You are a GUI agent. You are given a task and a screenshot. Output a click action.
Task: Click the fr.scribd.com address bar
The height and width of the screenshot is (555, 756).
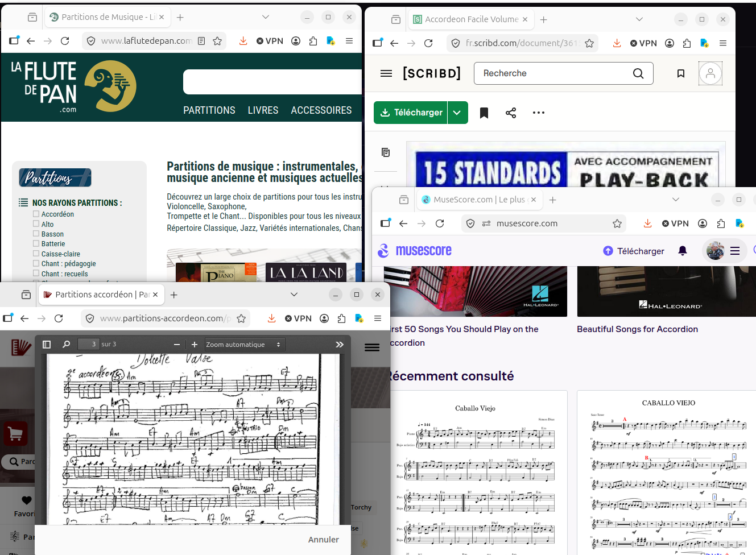coord(522,43)
